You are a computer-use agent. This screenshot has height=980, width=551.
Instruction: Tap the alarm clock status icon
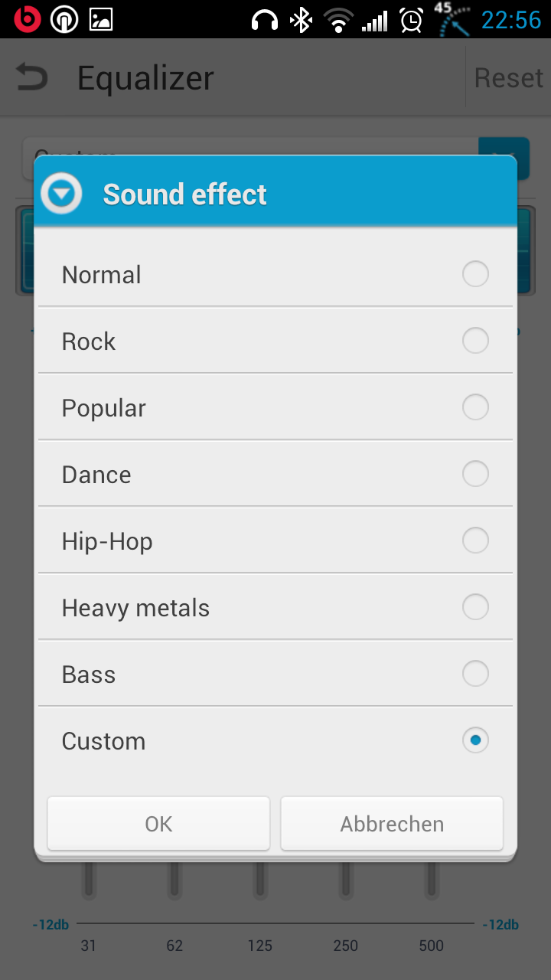412,20
